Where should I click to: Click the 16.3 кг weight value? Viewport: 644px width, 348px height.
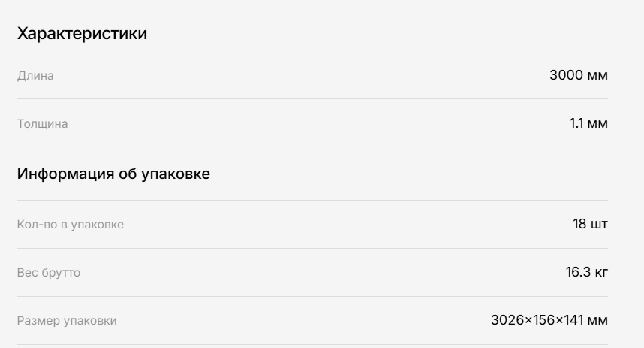(586, 272)
